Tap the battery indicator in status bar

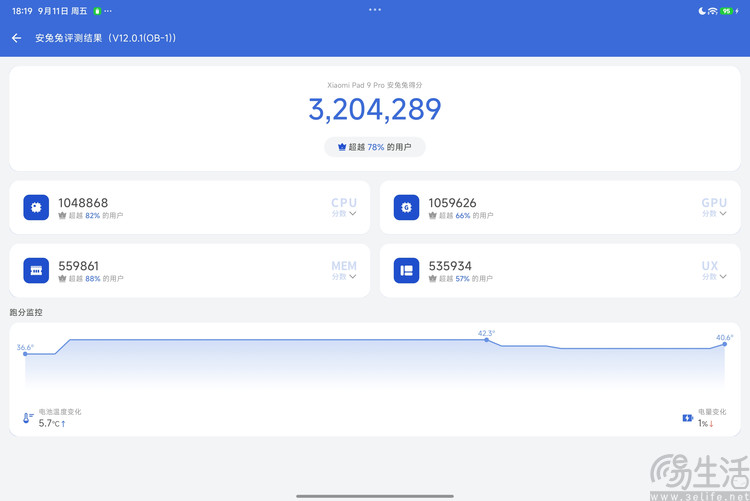[x=727, y=11]
